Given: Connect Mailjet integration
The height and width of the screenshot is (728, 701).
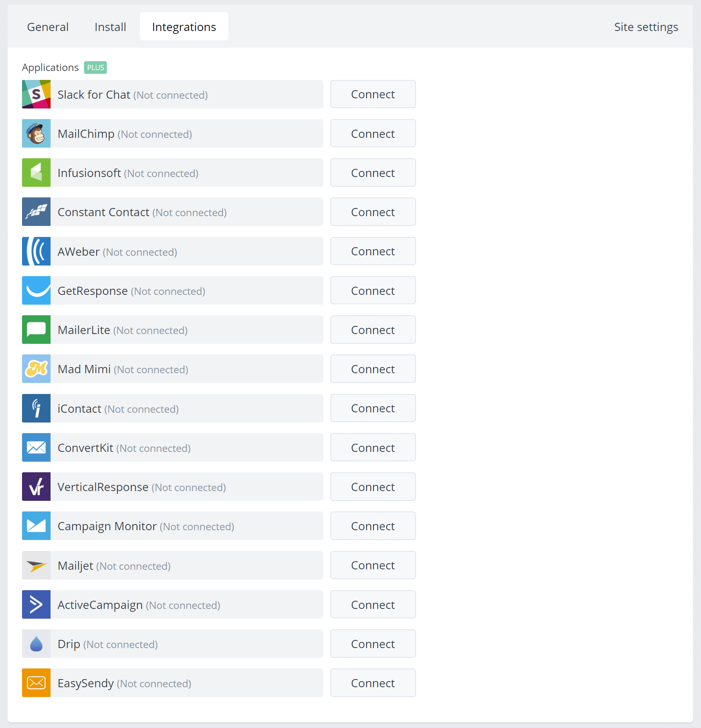Looking at the screenshot, I should point(373,565).
